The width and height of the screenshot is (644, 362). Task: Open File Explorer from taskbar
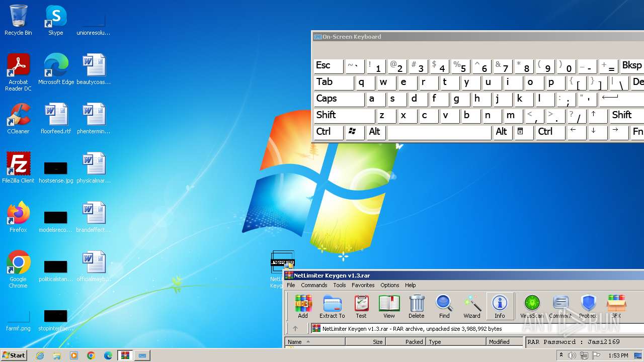pyautogui.click(x=57, y=355)
